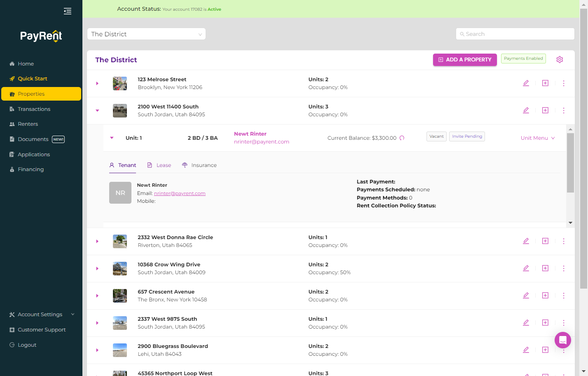
Task: Expand the 2900 Bluegrass Boulevard row
Action: coord(97,350)
